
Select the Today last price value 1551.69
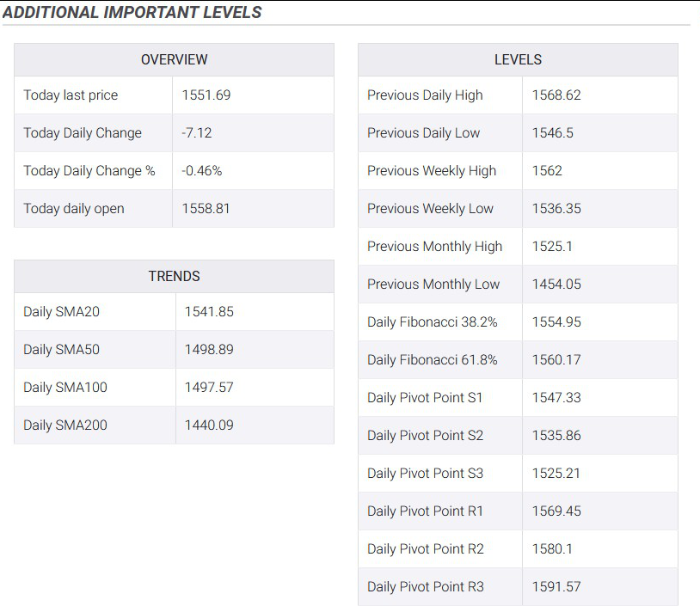click(206, 95)
